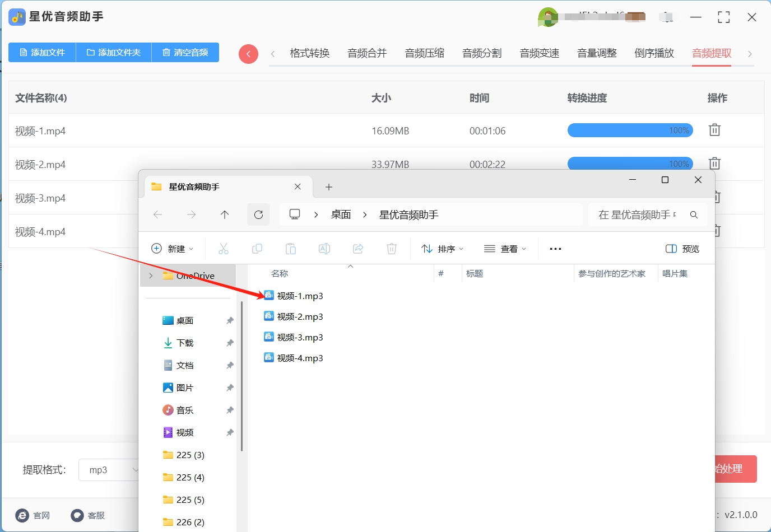Image resolution: width=771 pixels, height=532 pixels.
Task: Click the Rename icon
Action: 324,249
